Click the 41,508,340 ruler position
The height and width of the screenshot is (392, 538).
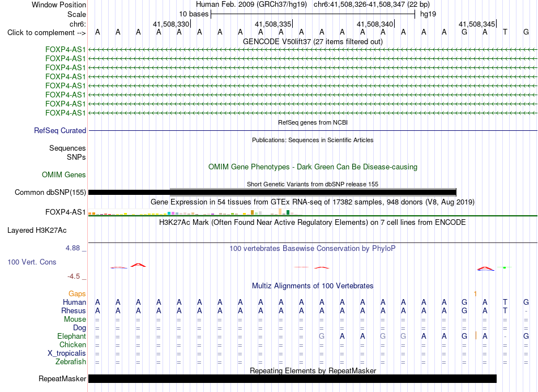pos(375,24)
